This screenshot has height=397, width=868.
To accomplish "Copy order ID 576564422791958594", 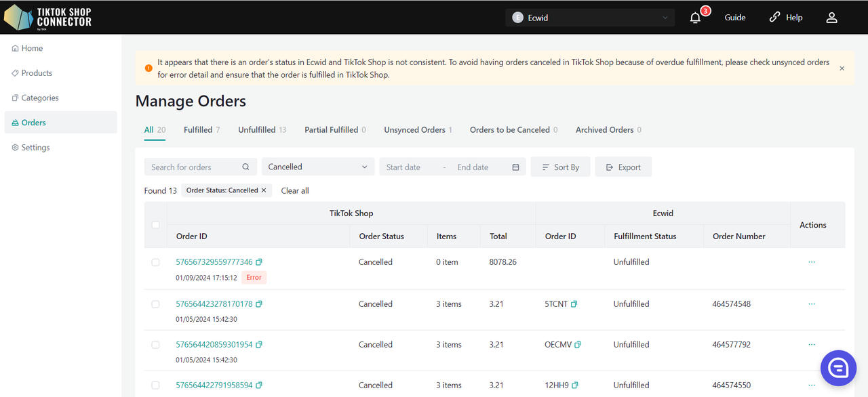I will click(259, 385).
